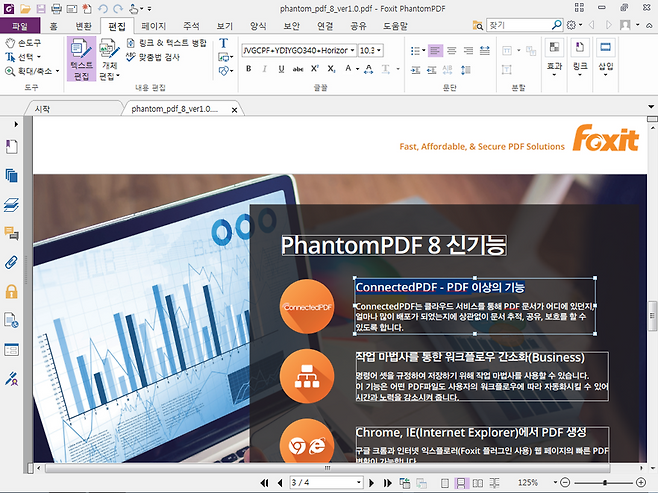This screenshot has width=658, height=493.
Task: Go to the first page
Action: [x=264, y=483]
